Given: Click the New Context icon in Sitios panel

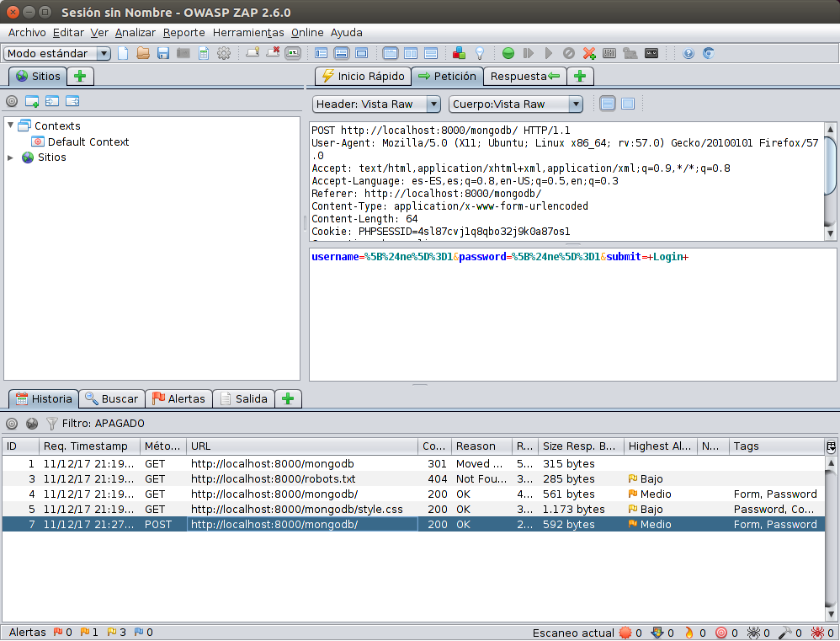Looking at the screenshot, I should 32,101.
